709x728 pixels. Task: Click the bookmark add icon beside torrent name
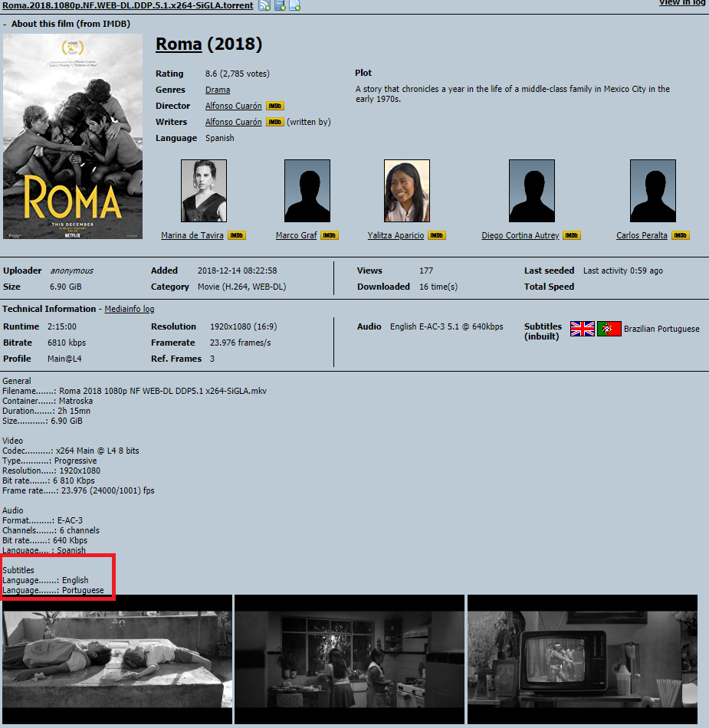280,5
